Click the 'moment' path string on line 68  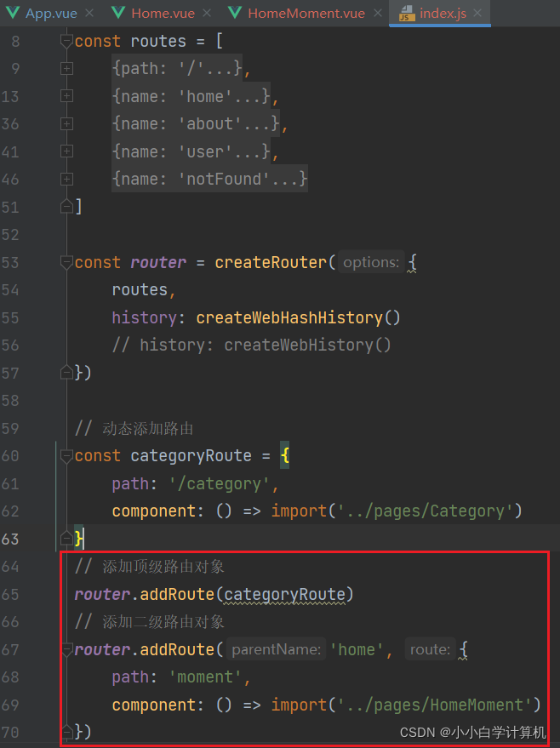pyautogui.click(x=206, y=677)
